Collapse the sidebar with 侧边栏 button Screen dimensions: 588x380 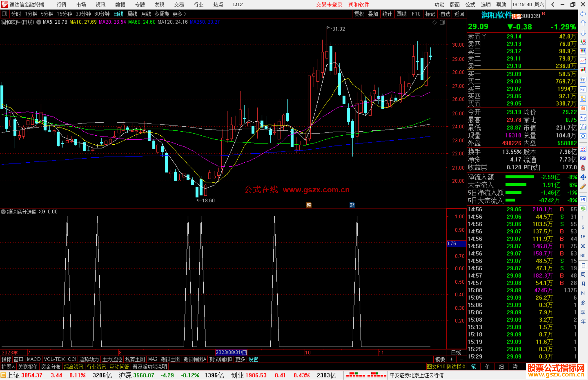point(456,367)
